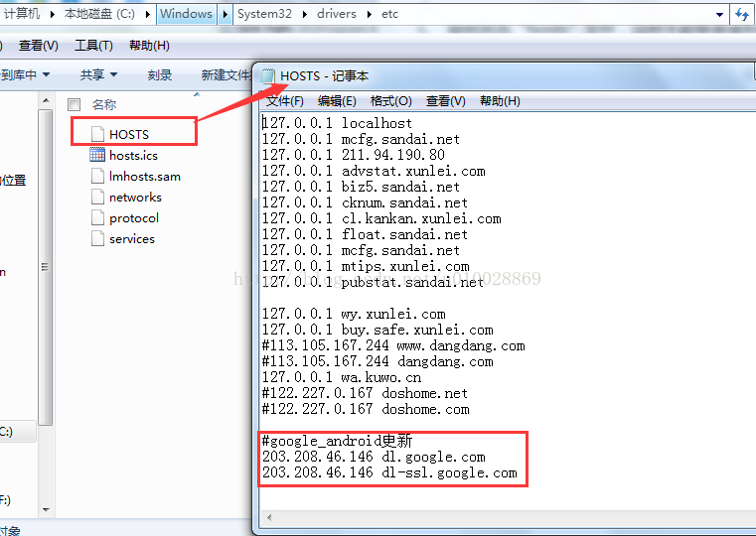Select the protocol file name
756x536 pixels.
[x=133, y=218]
